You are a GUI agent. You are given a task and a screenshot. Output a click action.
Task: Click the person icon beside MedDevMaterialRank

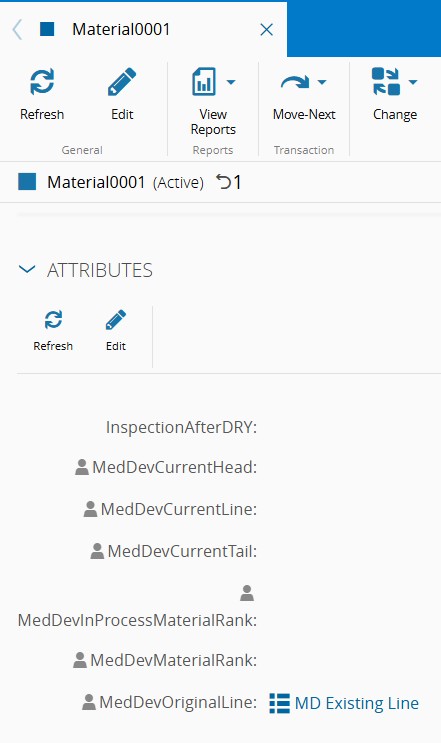[80, 660]
